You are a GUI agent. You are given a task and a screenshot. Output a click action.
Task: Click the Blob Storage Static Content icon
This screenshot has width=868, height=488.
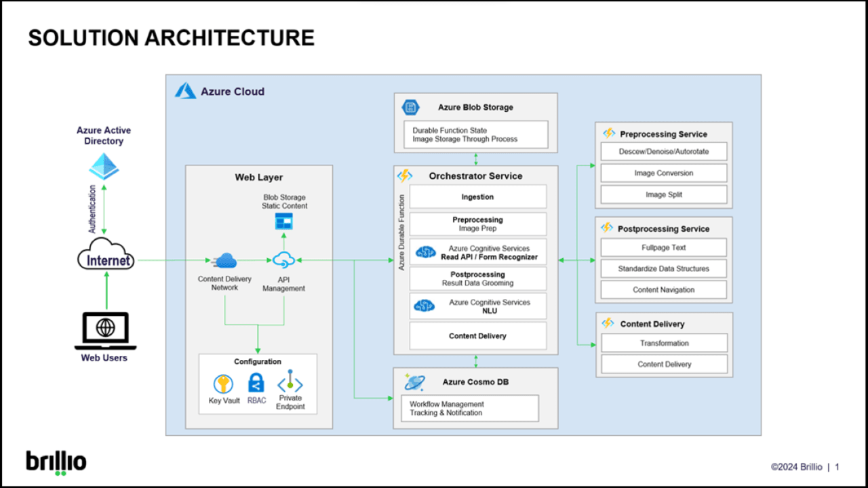click(x=284, y=222)
